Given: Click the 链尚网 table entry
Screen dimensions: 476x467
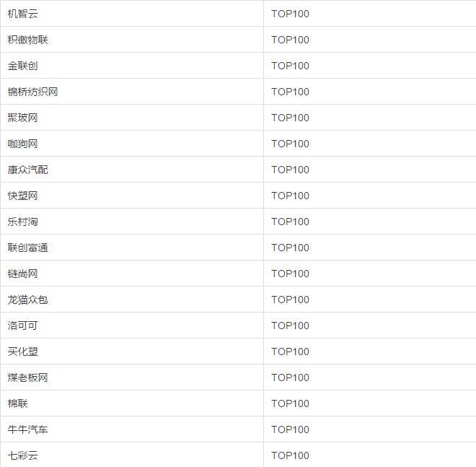Looking at the screenshot, I should click(x=23, y=274).
